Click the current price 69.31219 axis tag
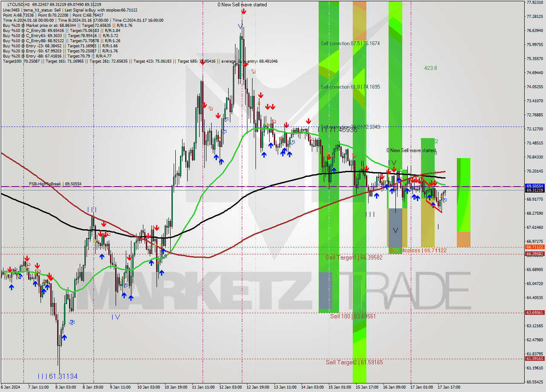The height and width of the screenshot is (392, 546). point(535,191)
